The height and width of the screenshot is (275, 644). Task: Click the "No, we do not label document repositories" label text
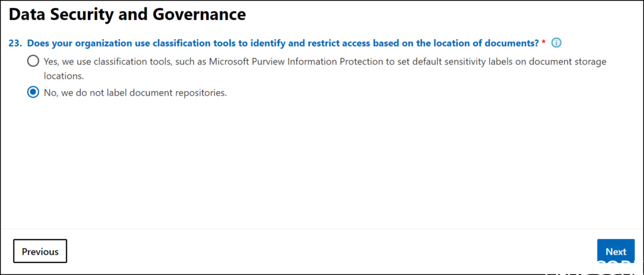pyautogui.click(x=135, y=93)
